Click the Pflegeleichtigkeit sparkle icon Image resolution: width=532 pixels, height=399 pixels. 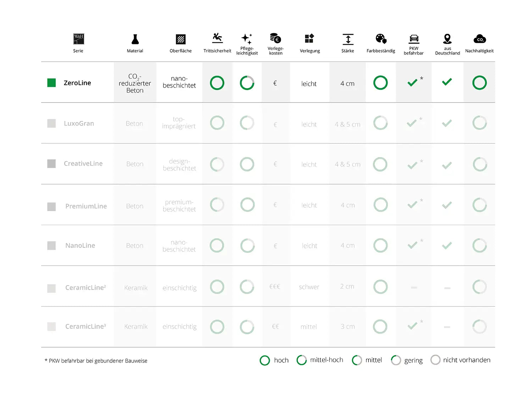pos(247,39)
